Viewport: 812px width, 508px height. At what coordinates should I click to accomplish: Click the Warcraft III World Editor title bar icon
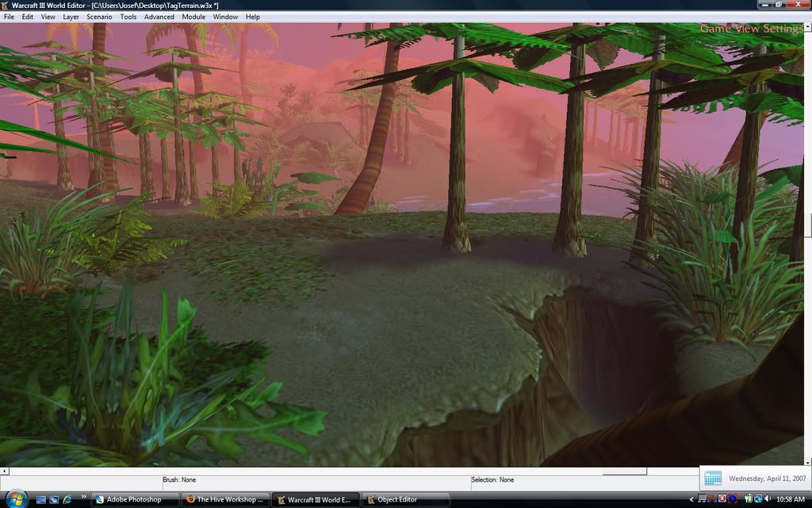click(x=5, y=6)
